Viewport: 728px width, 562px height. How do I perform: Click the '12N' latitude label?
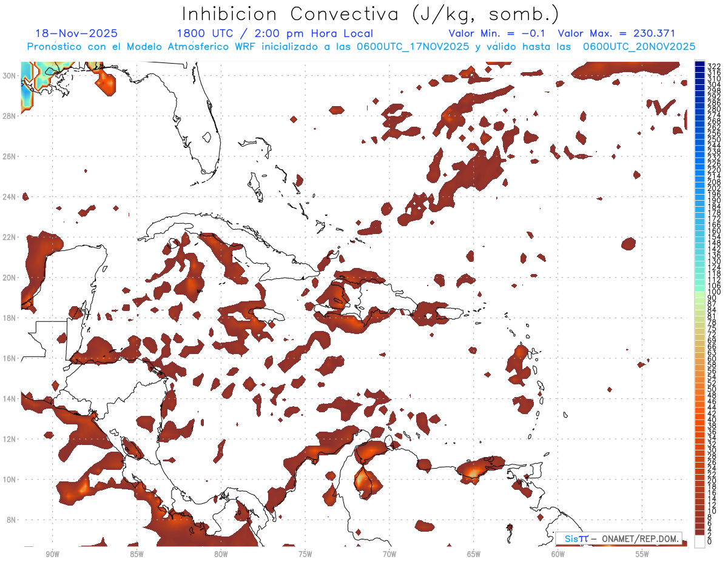pos(9,439)
